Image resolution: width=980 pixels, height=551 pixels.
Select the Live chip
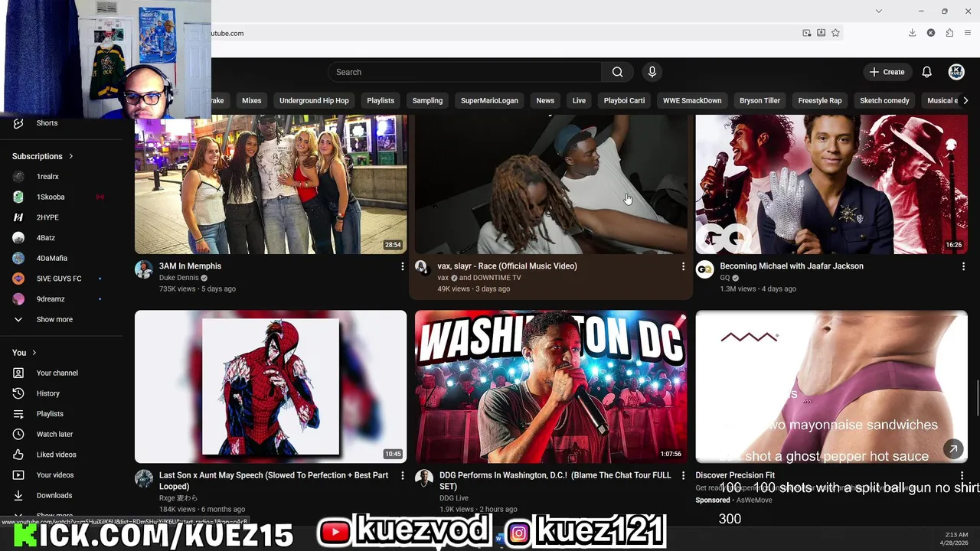tap(579, 100)
